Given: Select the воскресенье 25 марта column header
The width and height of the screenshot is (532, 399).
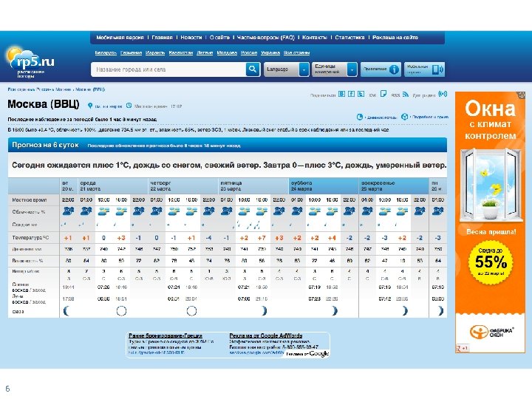Looking at the screenshot, I should pos(394,185).
